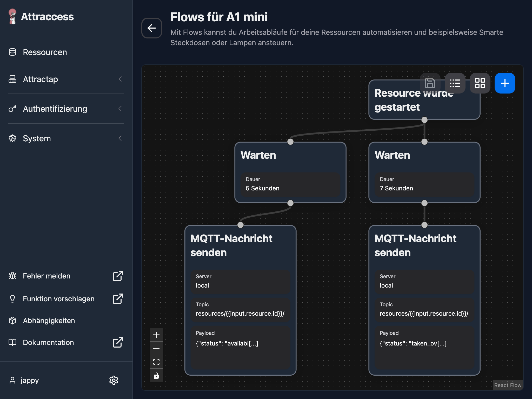
Task: Click external link icon for Funktion vorschlagen
Action: point(118,299)
